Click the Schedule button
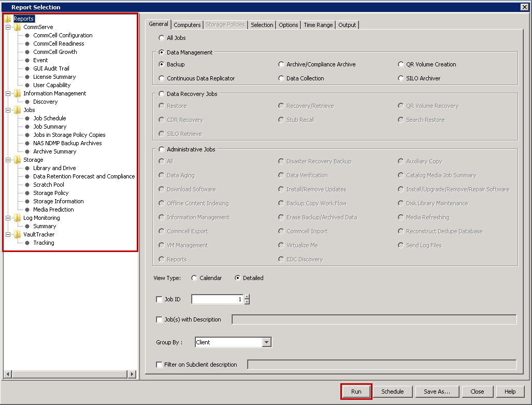This screenshot has height=405, width=532. point(393,392)
